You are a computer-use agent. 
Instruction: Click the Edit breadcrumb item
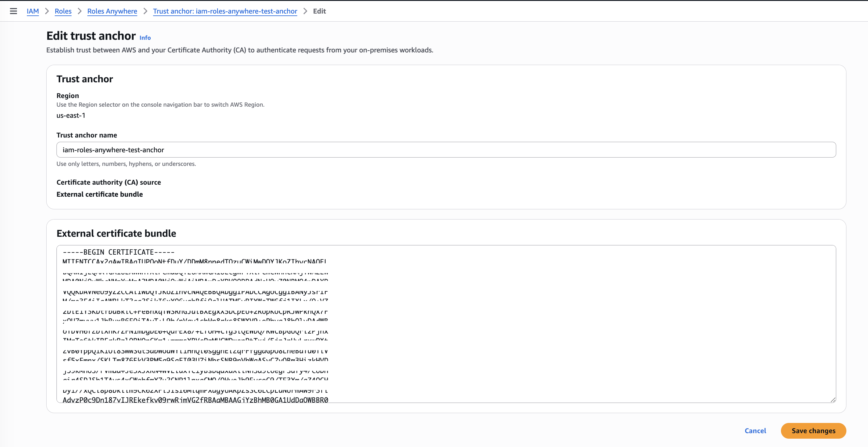[319, 11]
